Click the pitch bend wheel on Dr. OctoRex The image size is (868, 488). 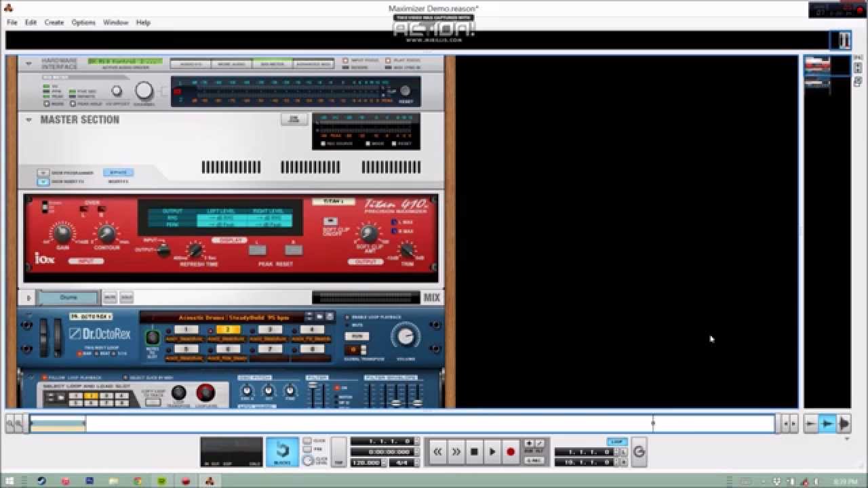(44, 336)
